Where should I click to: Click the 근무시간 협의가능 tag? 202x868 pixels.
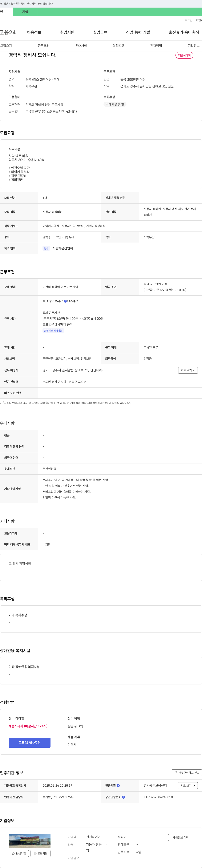53,331
